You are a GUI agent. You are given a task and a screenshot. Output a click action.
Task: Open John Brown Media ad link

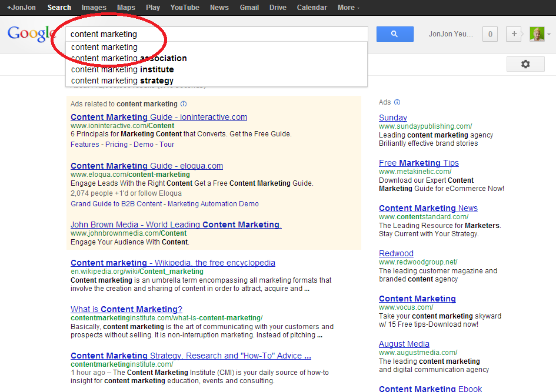[176, 225]
